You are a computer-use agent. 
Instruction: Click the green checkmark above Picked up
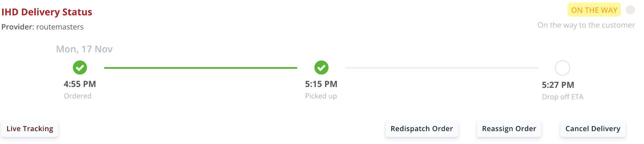pyautogui.click(x=321, y=67)
